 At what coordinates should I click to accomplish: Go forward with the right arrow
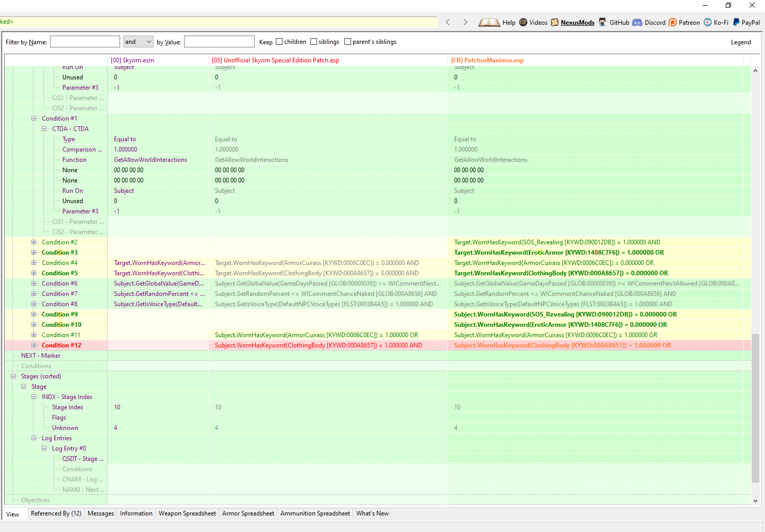(x=465, y=22)
